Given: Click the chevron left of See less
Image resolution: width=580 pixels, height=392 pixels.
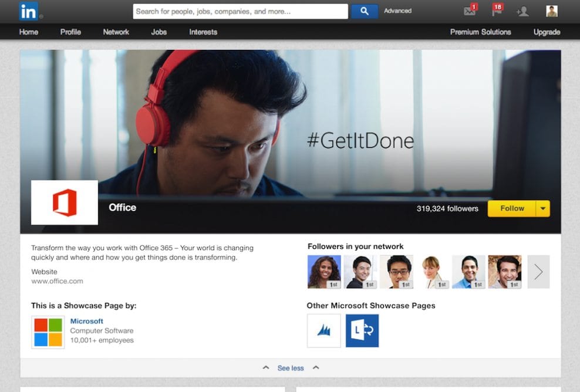Looking at the screenshot, I should pyautogui.click(x=265, y=367).
